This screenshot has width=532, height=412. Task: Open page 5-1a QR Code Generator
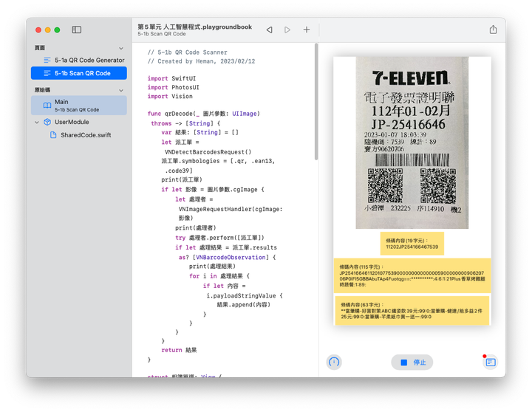(89, 60)
